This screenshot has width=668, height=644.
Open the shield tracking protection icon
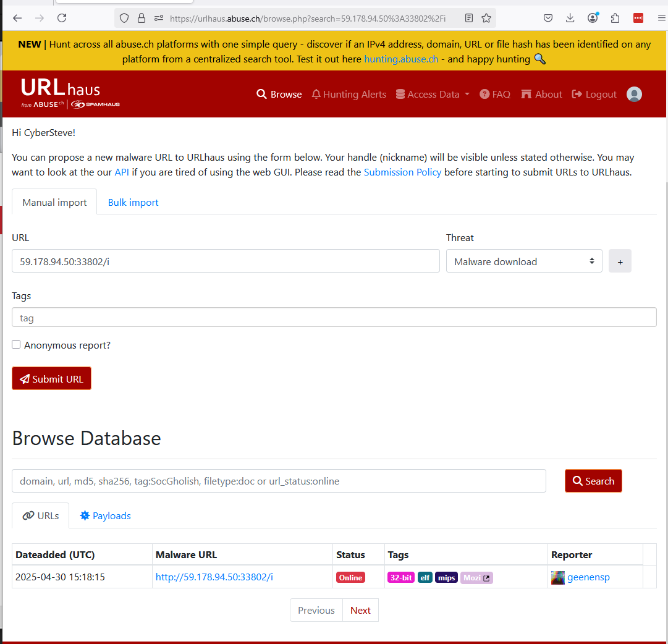coord(124,19)
